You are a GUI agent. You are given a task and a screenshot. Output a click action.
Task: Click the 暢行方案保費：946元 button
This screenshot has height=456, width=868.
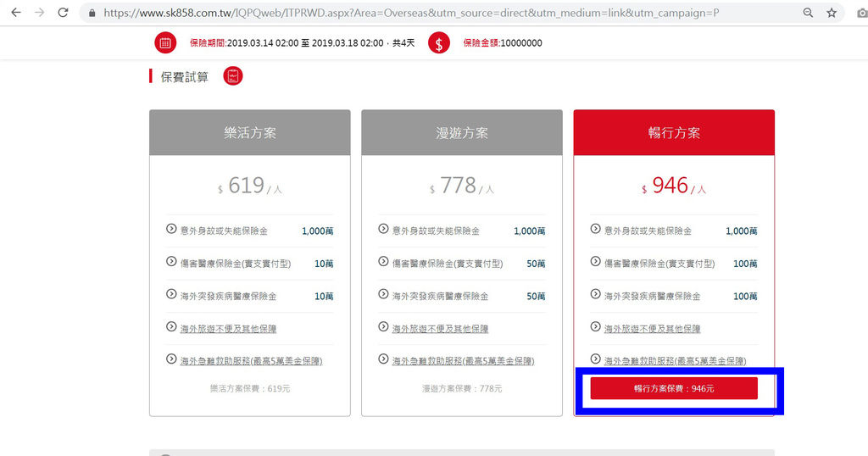674,388
